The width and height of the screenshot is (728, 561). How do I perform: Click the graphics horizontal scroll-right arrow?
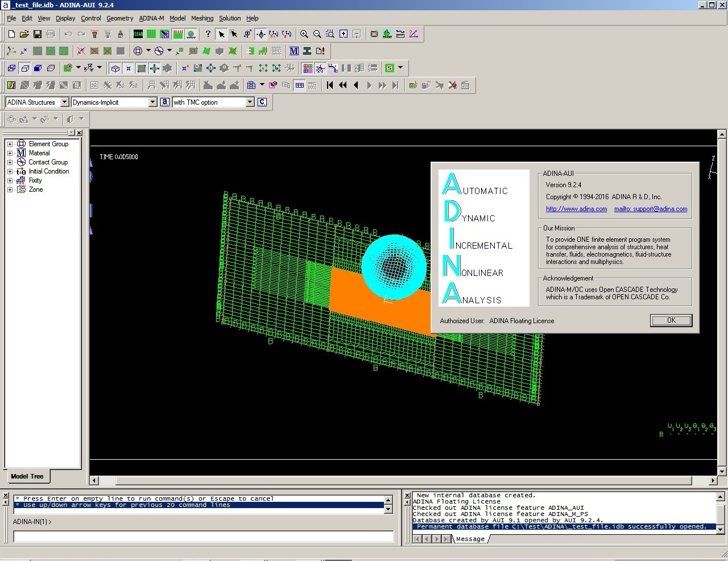pos(713,481)
